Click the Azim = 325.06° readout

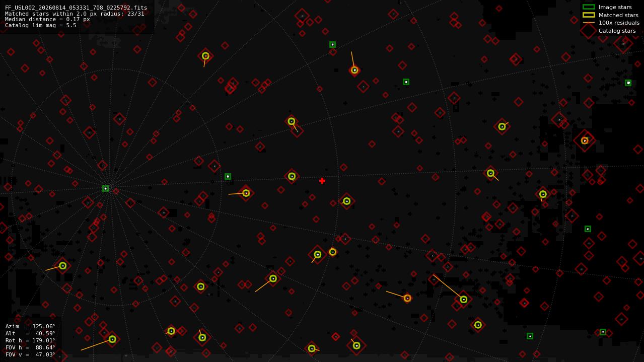tap(30, 326)
